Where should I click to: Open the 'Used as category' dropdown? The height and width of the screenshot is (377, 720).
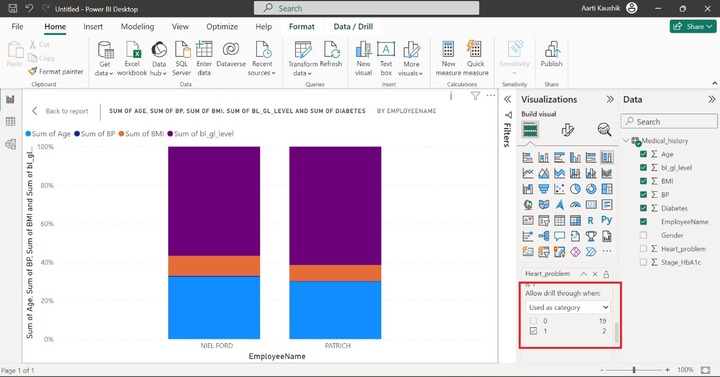(x=568, y=307)
